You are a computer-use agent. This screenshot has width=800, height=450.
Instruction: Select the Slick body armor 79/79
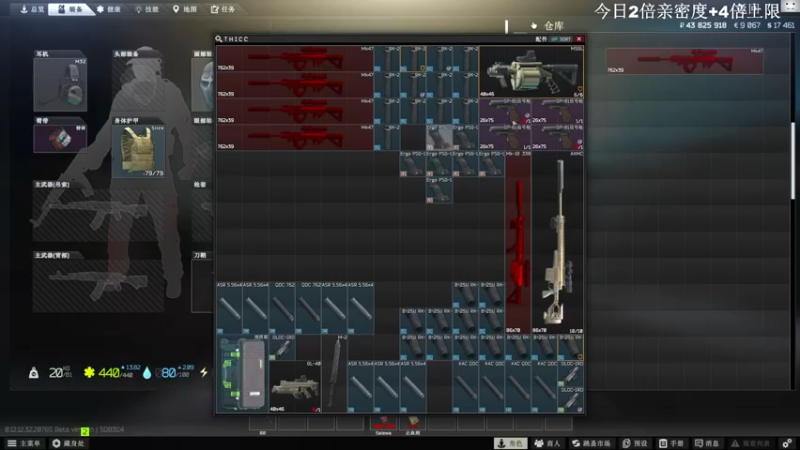point(138,151)
